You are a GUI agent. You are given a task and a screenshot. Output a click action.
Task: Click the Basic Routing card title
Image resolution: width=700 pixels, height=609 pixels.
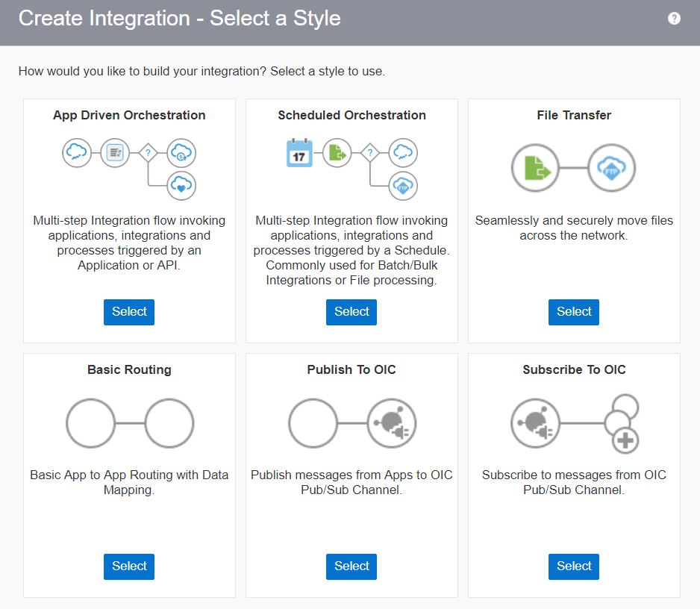click(x=129, y=369)
